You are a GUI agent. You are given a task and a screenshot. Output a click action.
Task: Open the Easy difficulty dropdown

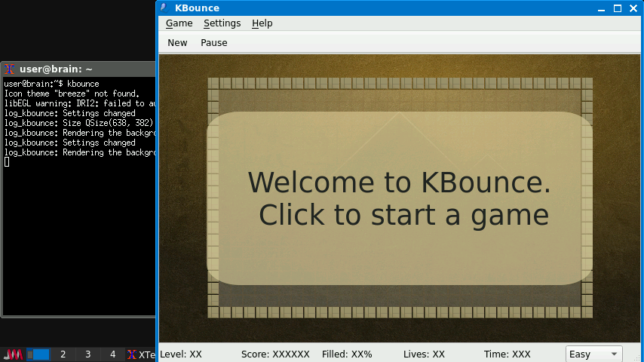[x=593, y=354]
